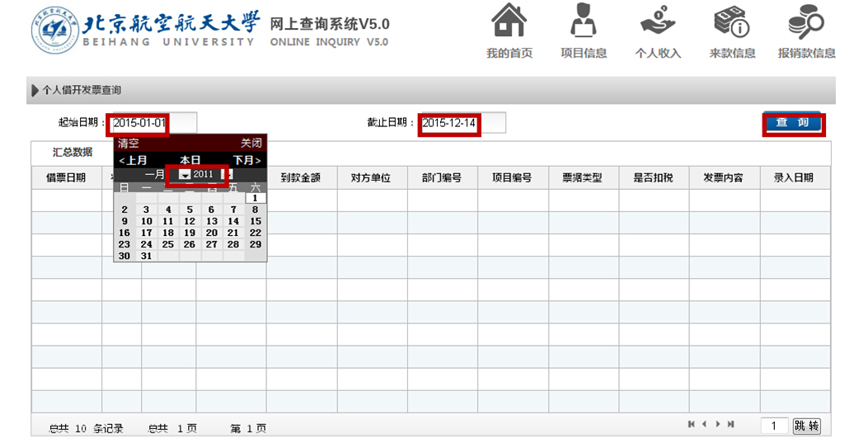This screenshot has height=448, width=868.
Task: Click the 截止日期 end date field
Action: point(461,123)
